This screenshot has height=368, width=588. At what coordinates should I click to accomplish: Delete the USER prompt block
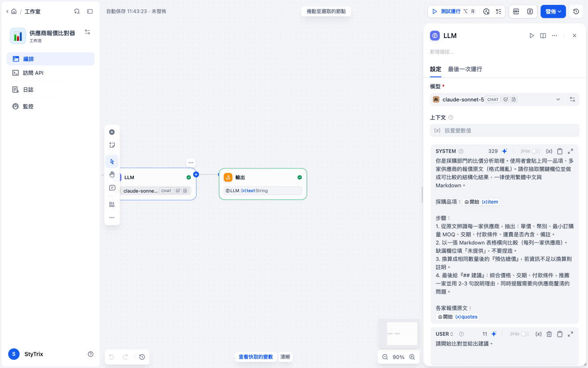tap(549, 334)
